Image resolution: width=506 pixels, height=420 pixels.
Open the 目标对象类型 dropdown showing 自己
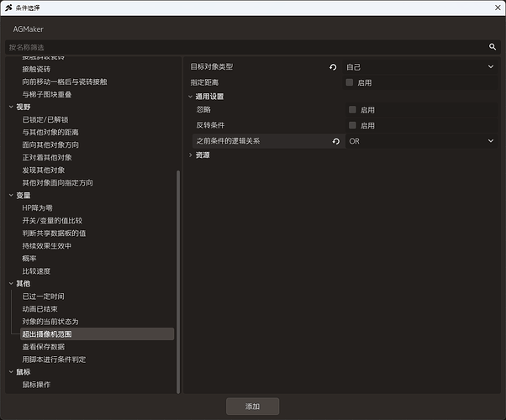[419, 66]
